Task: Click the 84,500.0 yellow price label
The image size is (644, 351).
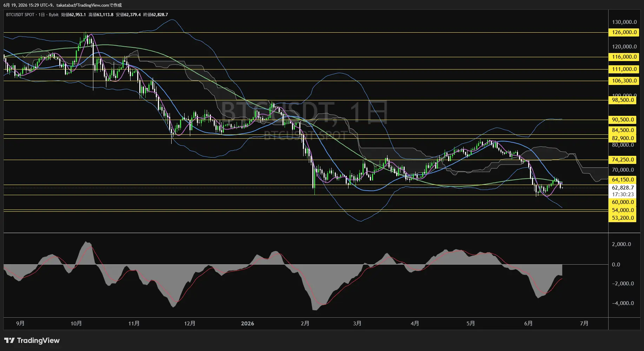Action: (x=623, y=130)
